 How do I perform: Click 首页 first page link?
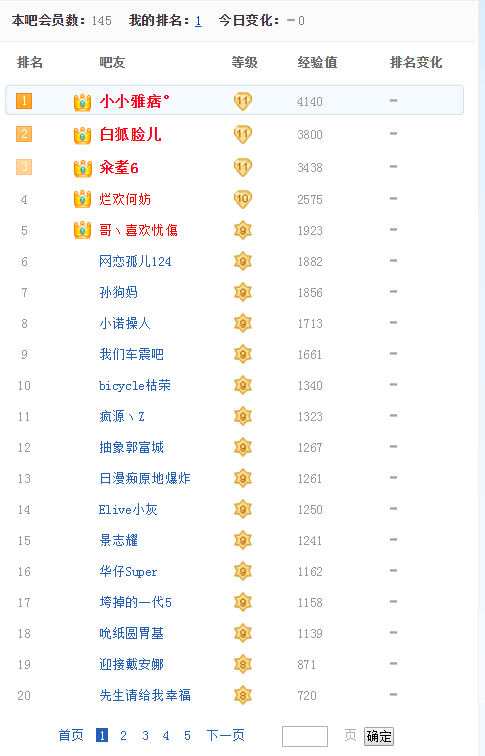71,735
